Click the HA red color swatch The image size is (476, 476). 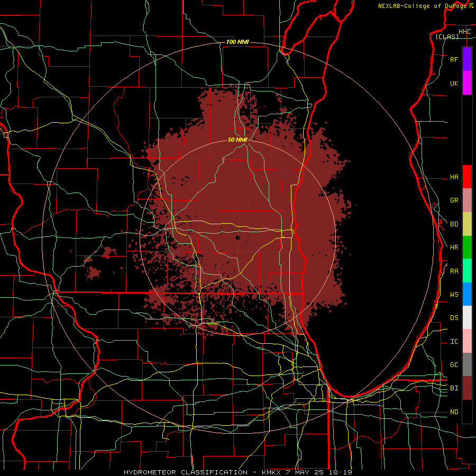tap(467, 177)
